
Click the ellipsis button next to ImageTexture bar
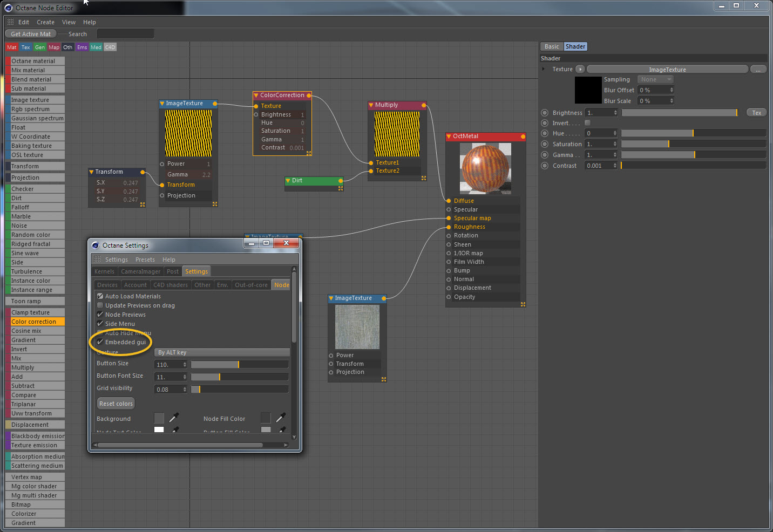click(x=758, y=69)
